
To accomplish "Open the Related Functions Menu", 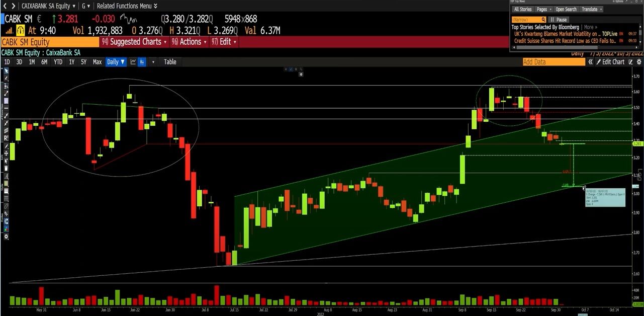I will (127, 6).
